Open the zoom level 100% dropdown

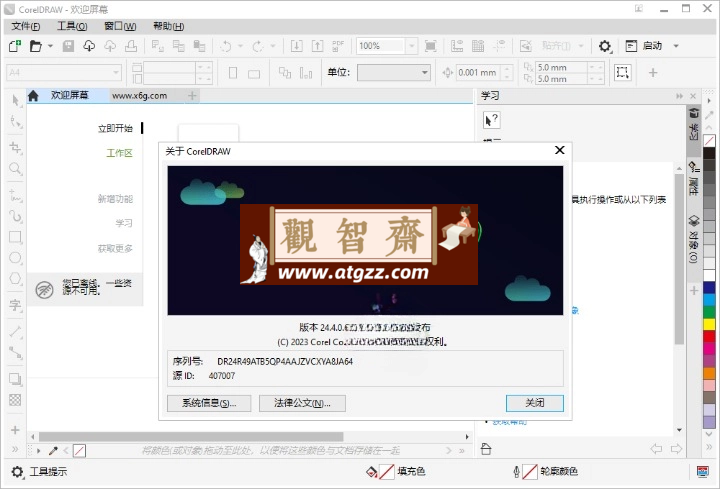click(x=411, y=46)
